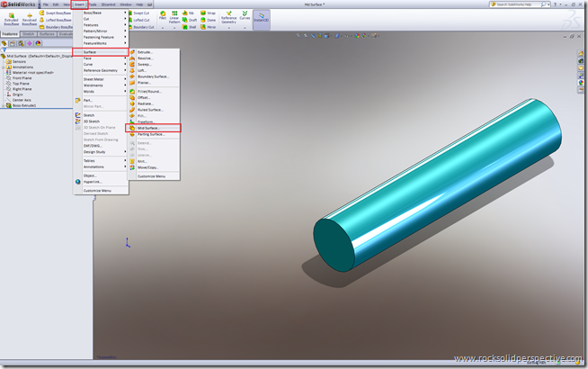Select the Lofted Cut tool
This screenshot has width=588, height=369.
(x=139, y=21)
